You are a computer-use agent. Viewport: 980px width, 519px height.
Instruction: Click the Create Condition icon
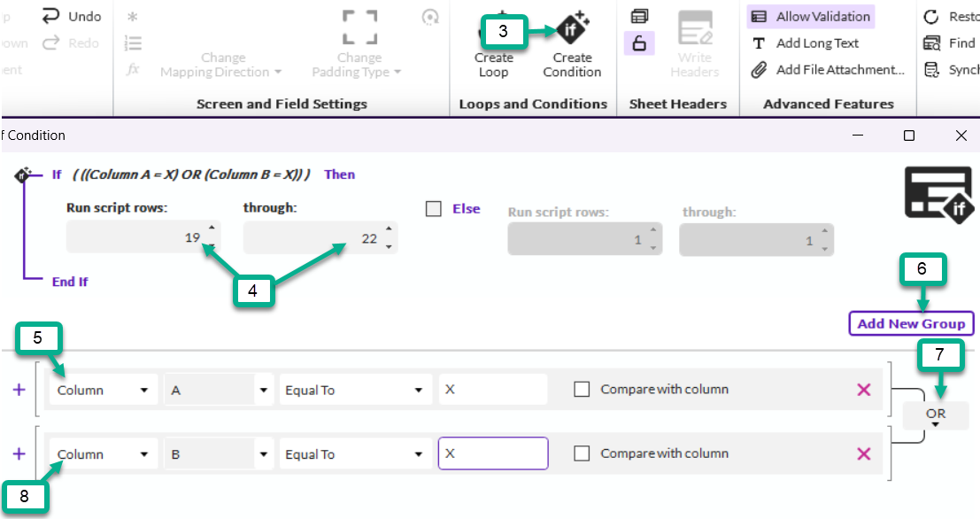pyautogui.click(x=571, y=29)
